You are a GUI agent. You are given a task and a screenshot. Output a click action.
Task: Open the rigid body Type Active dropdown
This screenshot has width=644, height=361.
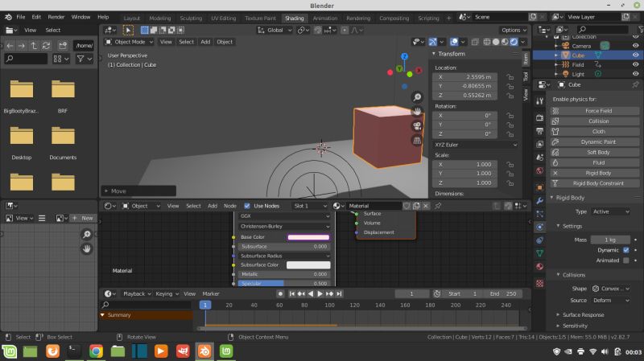610,211
